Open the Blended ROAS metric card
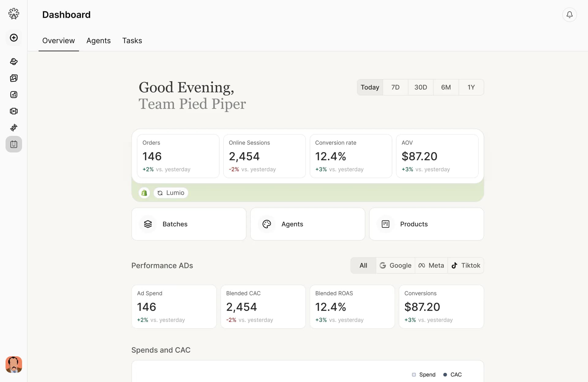The width and height of the screenshot is (588, 382). coord(352,307)
